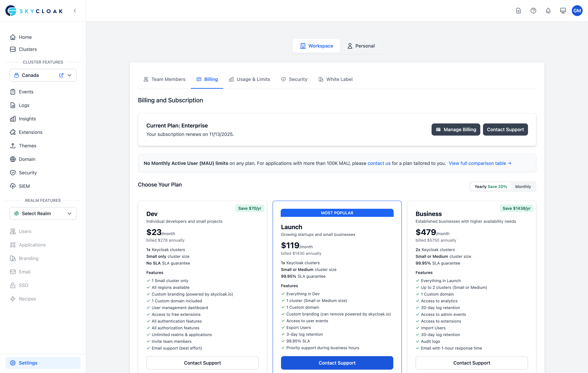Open Themes from cluster features
The height and width of the screenshot is (373, 588).
tap(28, 146)
